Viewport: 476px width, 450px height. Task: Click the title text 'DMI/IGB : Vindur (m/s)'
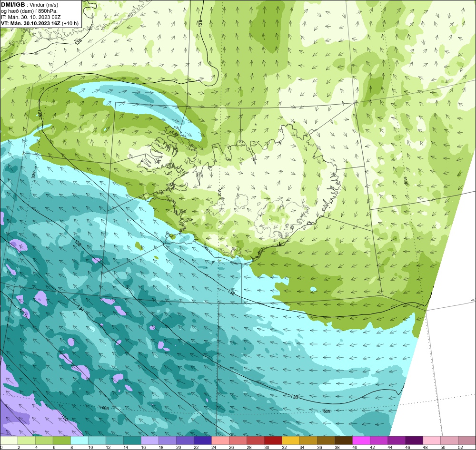(x=30, y=5)
